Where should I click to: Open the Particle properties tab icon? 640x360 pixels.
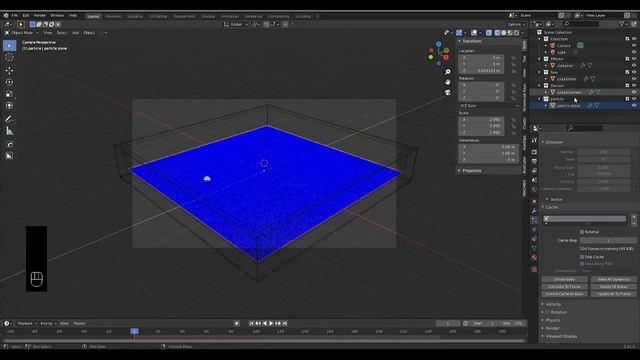[534, 220]
